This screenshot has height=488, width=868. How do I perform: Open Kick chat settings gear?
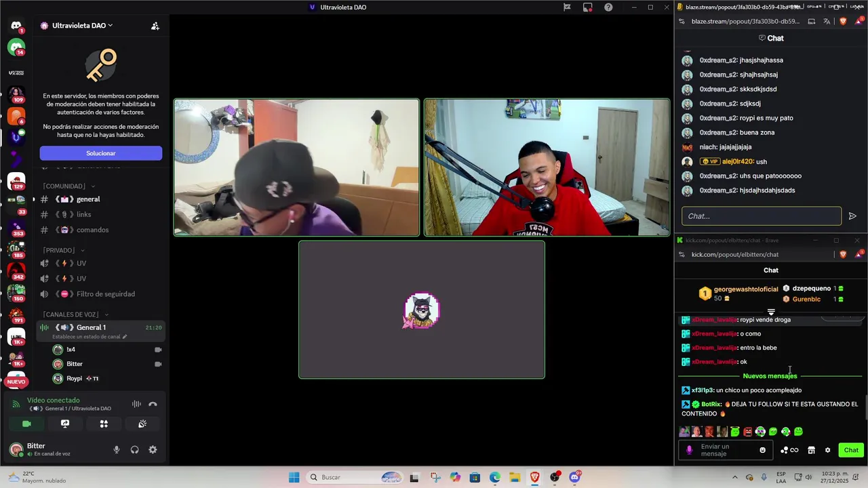point(827,450)
